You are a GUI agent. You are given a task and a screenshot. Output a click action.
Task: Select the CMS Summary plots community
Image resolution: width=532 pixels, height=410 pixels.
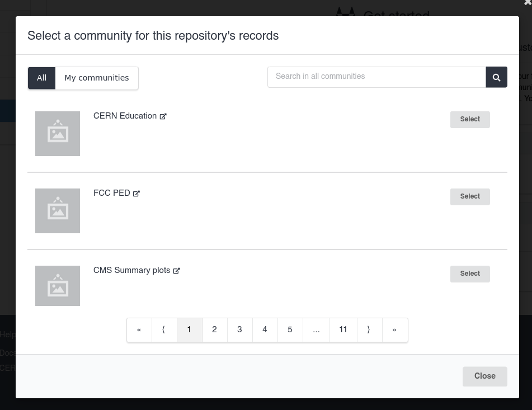tap(470, 274)
